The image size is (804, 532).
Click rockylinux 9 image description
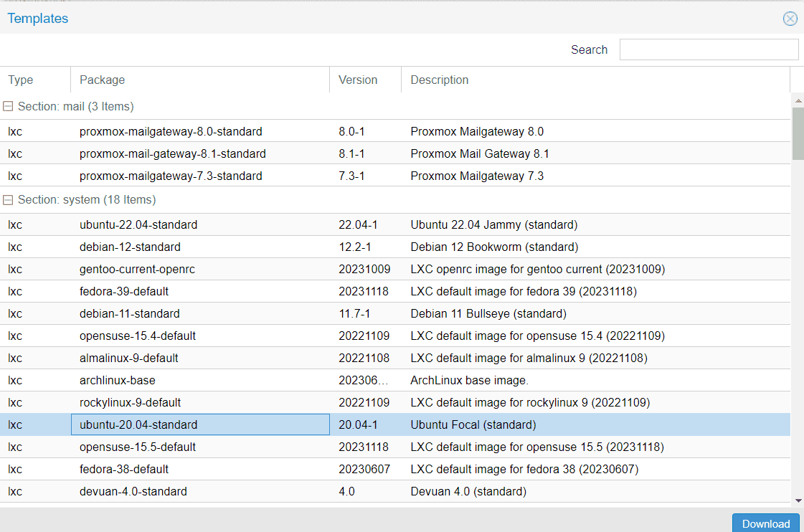(x=530, y=403)
